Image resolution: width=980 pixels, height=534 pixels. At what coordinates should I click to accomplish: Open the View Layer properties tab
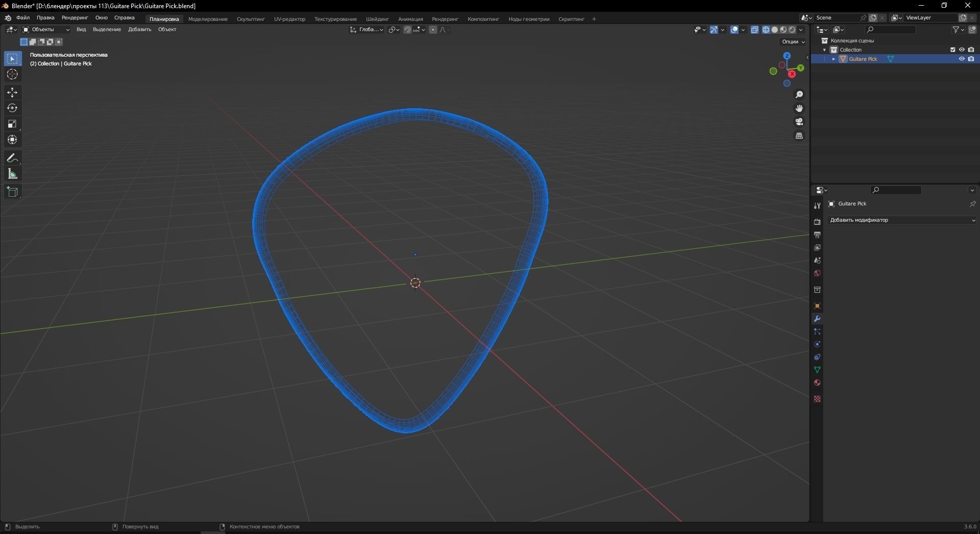817,247
